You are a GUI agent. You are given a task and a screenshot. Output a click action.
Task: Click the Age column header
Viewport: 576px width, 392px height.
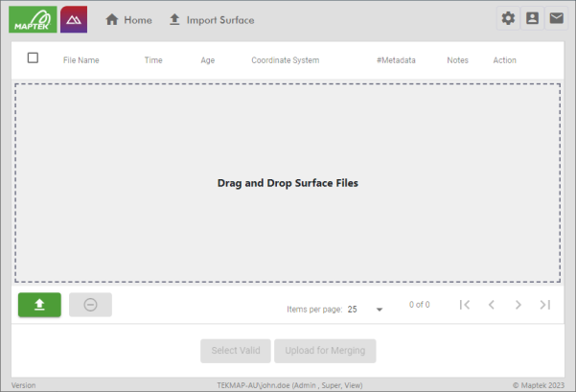click(208, 60)
